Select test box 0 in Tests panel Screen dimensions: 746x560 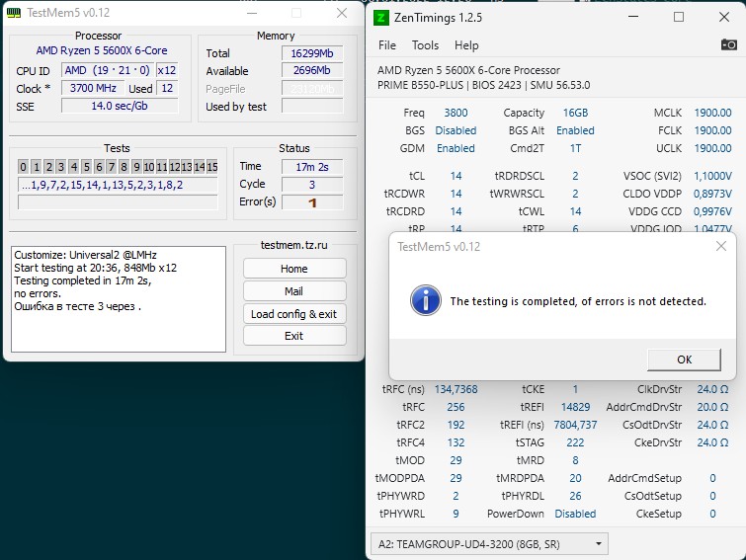24,166
